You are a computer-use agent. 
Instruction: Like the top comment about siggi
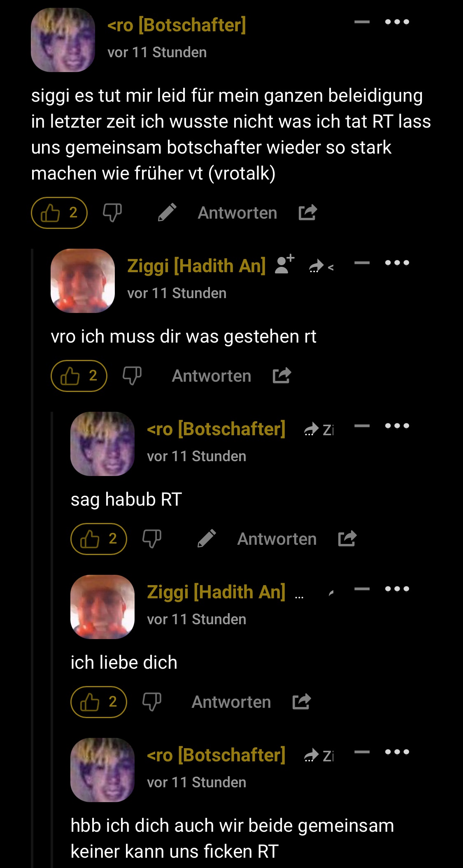pos(59,213)
